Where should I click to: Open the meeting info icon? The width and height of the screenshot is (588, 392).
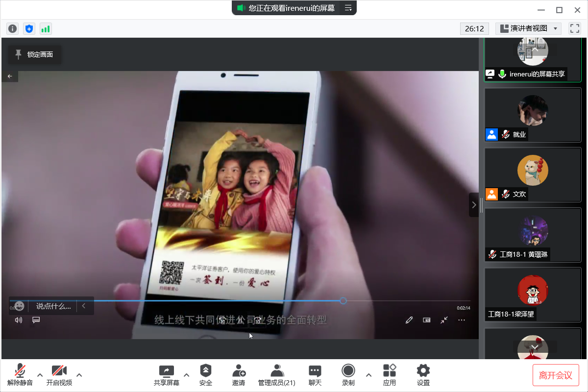tap(13, 28)
